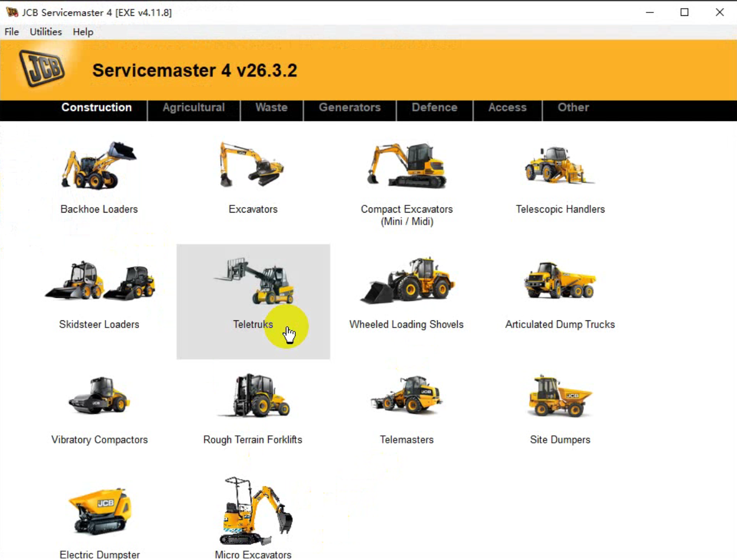737x560 pixels.
Task: Open the File menu
Action: pyautogui.click(x=12, y=32)
